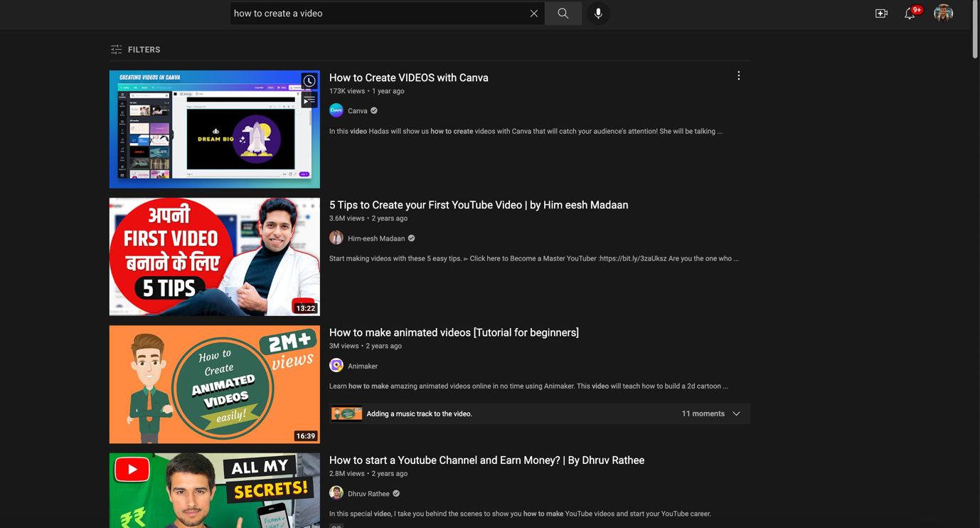
Task: Add Canva video to the queue
Action: pyautogui.click(x=309, y=100)
